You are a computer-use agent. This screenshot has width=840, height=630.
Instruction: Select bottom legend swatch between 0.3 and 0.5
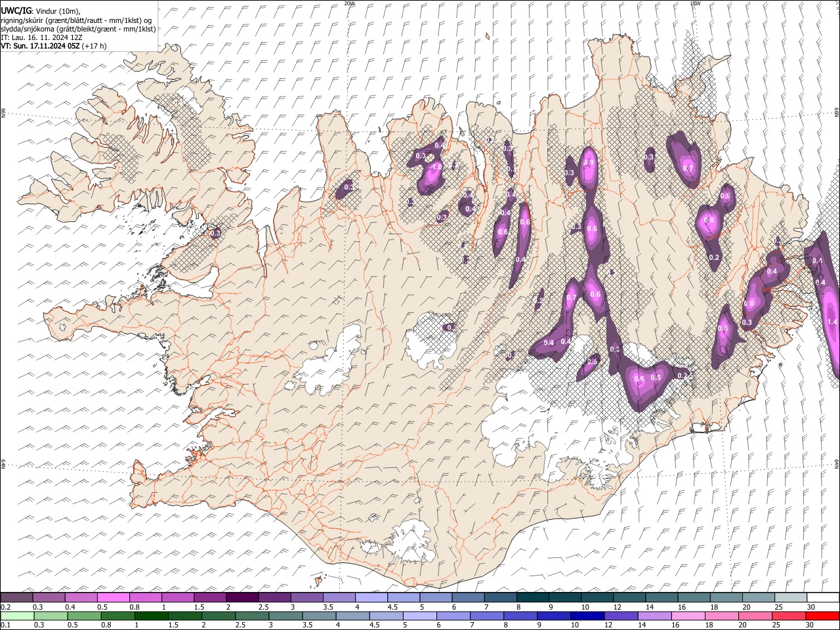(50, 616)
